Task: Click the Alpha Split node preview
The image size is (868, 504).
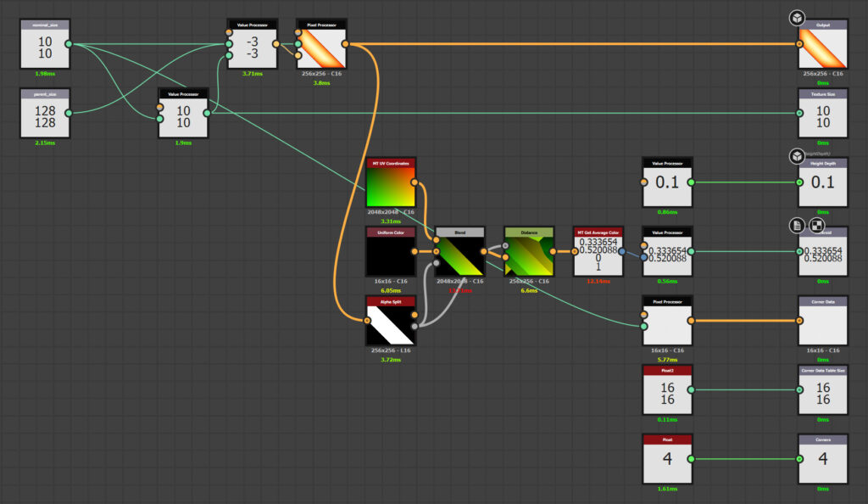Action: click(x=390, y=327)
